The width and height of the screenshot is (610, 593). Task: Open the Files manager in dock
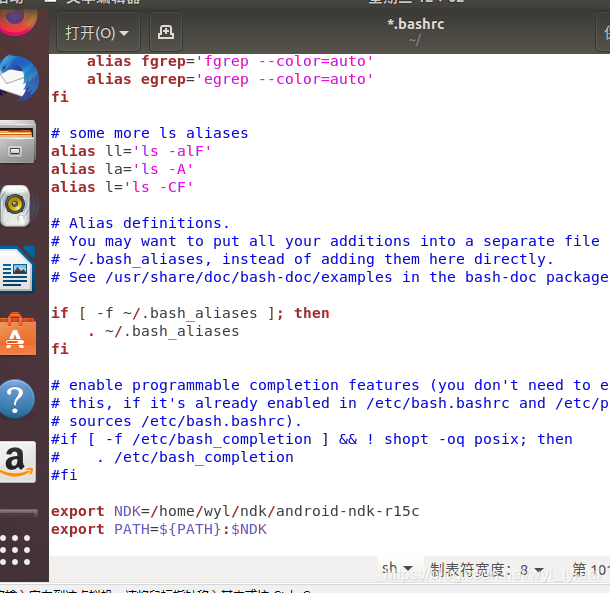point(18,142)
